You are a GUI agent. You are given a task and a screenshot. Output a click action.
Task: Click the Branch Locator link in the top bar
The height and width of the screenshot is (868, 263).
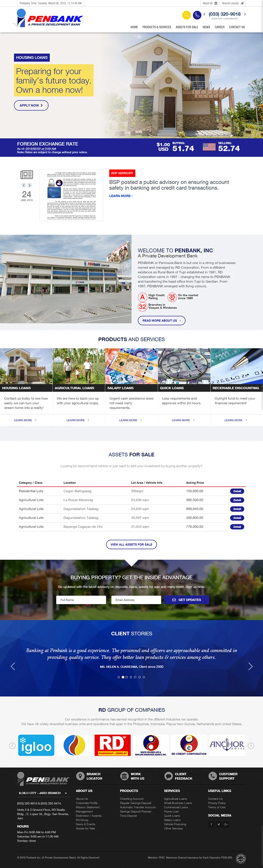point(233,4)
